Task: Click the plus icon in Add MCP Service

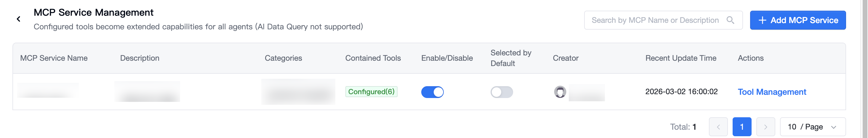Action: point(762,20)
